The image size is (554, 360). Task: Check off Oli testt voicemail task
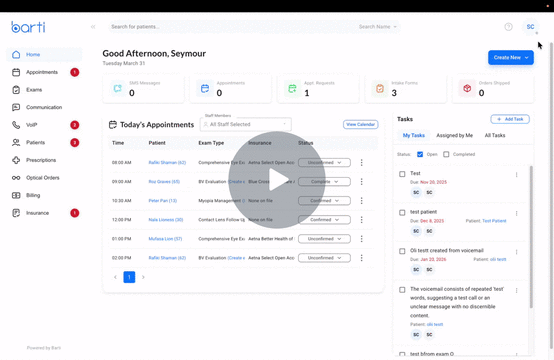[x=402, y=251]
